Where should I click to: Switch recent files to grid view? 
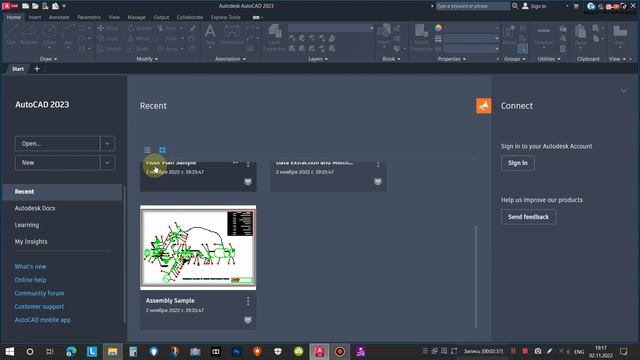pos(162,150)
